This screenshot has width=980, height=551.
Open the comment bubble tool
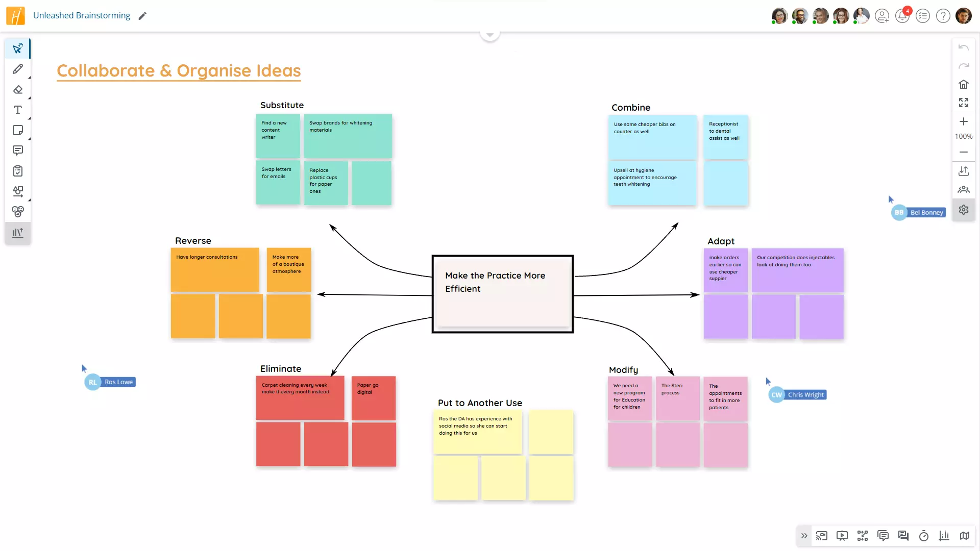[18, 151]
